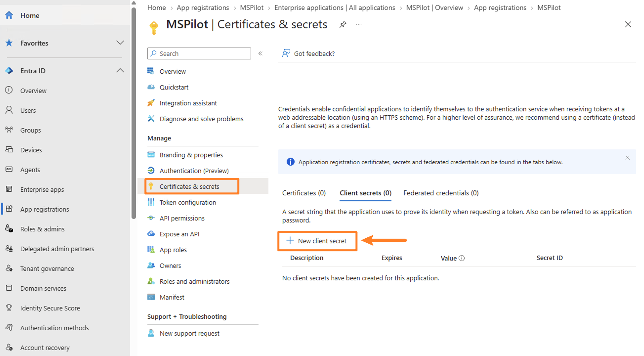This screenshot has height=356, width=644.
Task: Switch to the Certificates (0) tab
Action: (x=304, y=193)
